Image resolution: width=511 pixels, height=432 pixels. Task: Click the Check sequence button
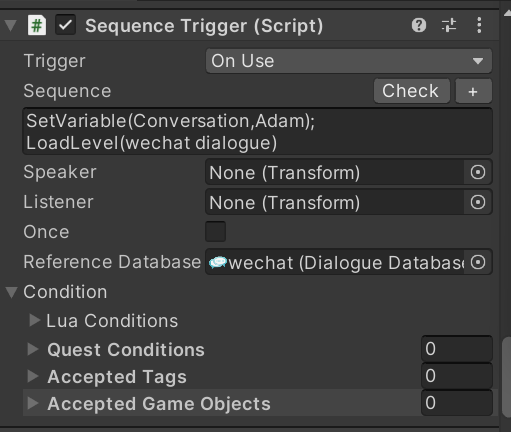412,91
